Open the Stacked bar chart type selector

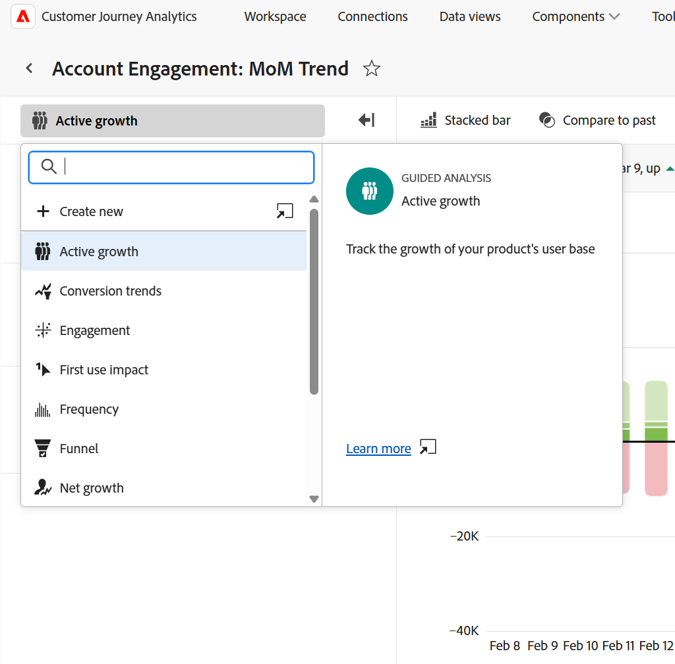465,120
